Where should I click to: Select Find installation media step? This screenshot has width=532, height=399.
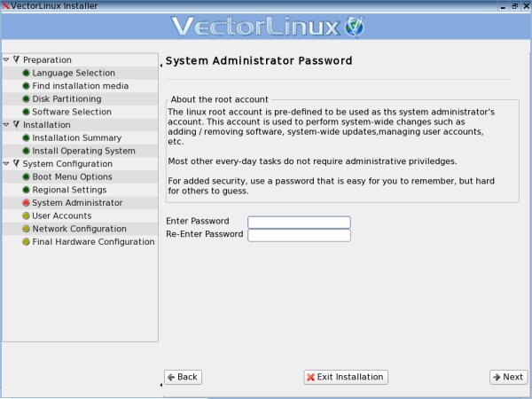[80, 86]
